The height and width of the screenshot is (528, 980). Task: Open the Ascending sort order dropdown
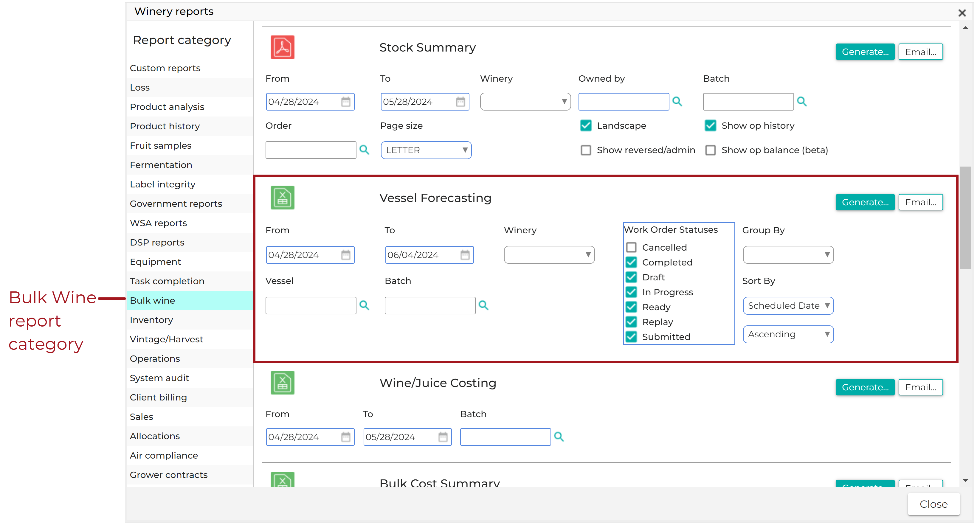(x=788, y=334)
